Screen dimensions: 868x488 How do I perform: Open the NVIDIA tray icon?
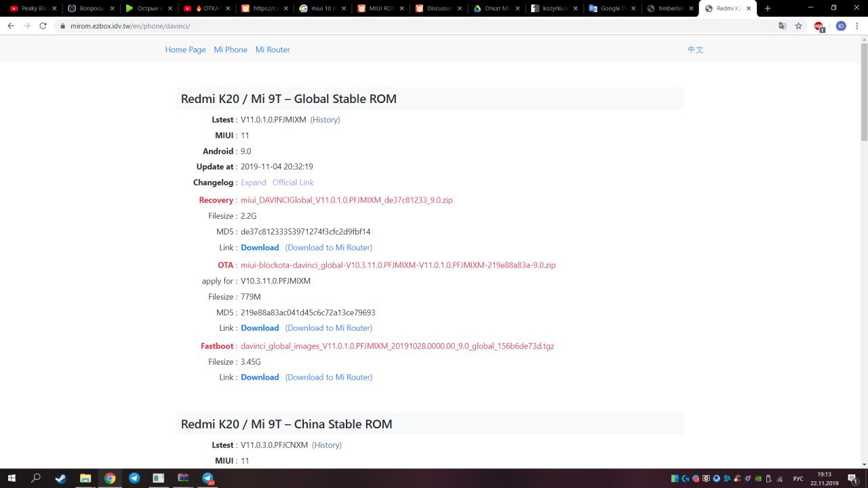pyautogui.click(x=757, y=479)
